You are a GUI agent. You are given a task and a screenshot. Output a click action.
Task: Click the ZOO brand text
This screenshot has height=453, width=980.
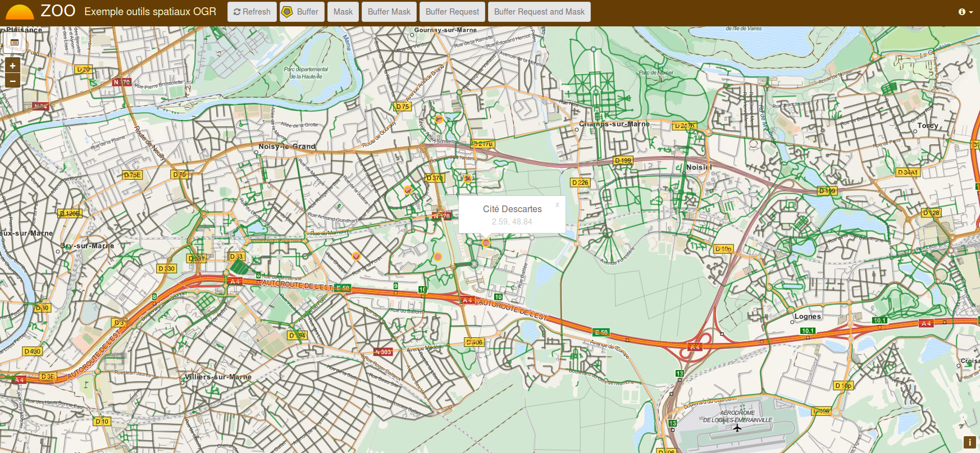[58, 11]
